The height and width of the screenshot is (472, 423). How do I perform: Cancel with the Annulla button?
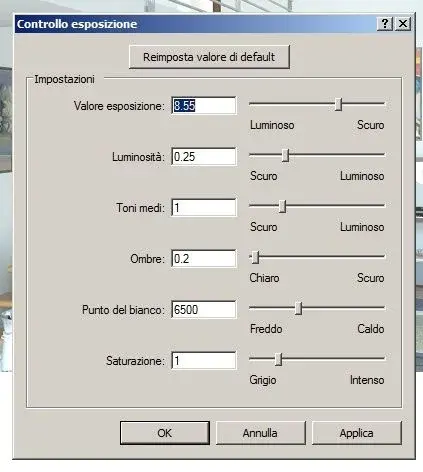pos(260,433)
